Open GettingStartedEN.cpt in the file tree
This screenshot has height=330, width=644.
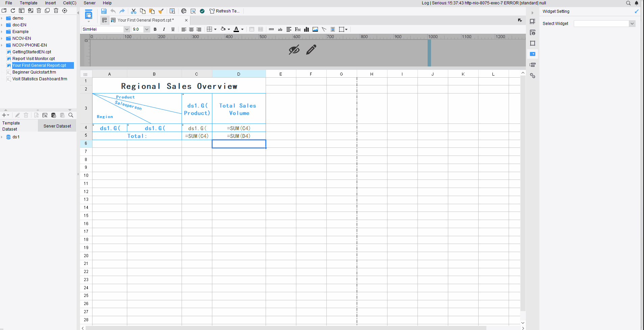click(x=31, y=52)
